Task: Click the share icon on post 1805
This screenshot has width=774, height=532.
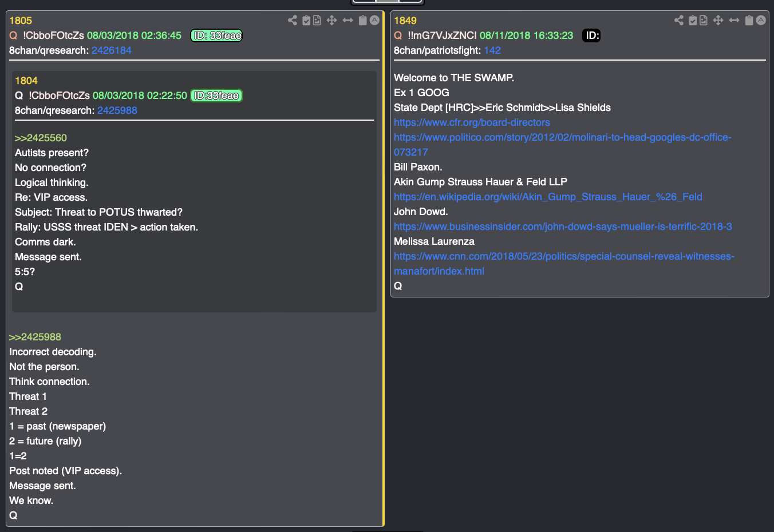Action: coord(293,21)
